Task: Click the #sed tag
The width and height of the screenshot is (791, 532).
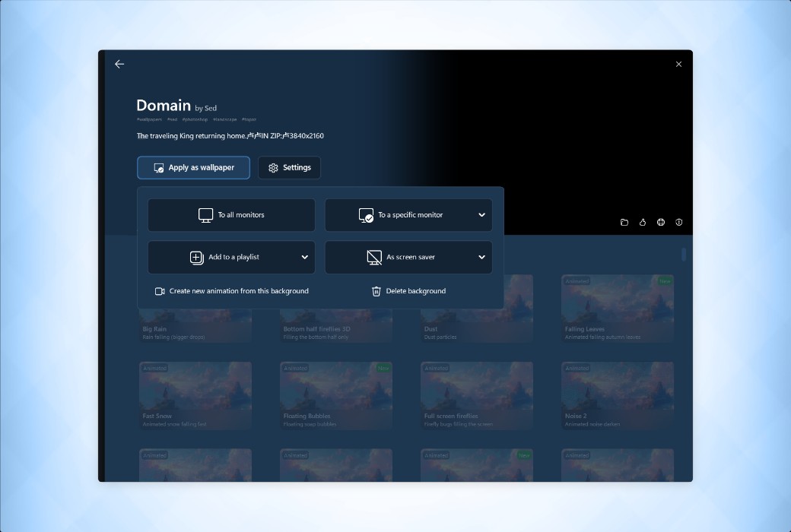Action: pos(173,119)
